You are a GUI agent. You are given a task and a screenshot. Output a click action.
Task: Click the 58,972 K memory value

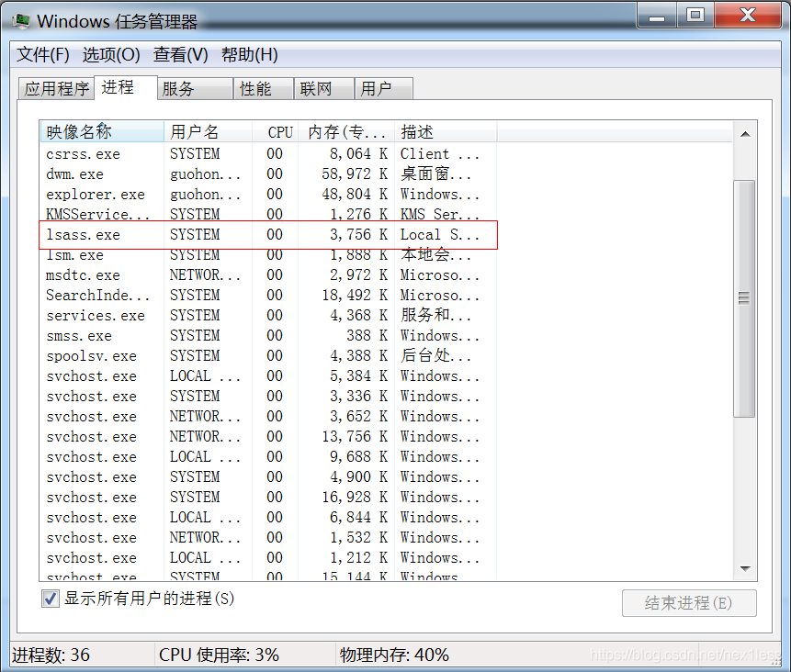point(355,174)
